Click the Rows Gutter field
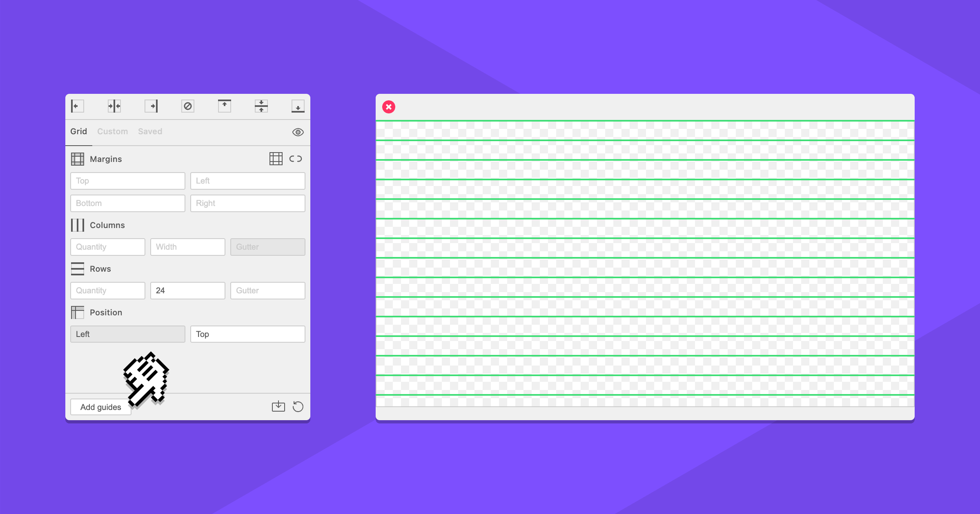 coord(268,290)
